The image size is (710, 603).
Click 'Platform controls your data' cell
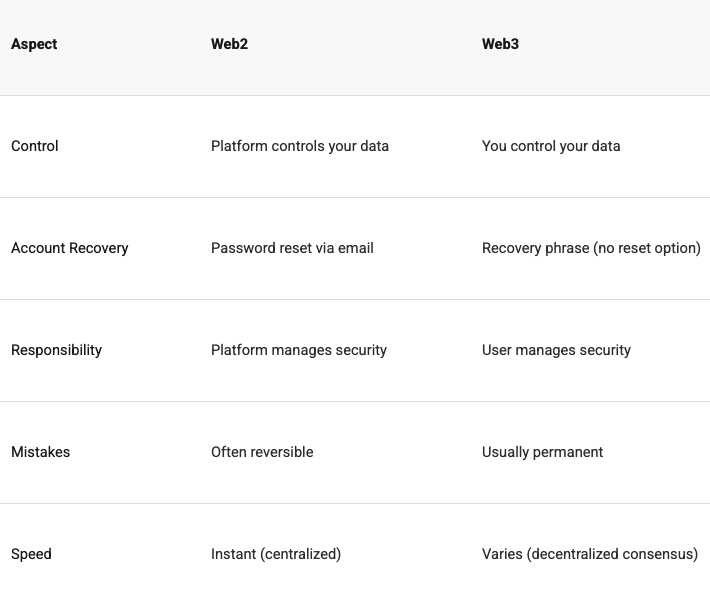(x=300, y=146)
